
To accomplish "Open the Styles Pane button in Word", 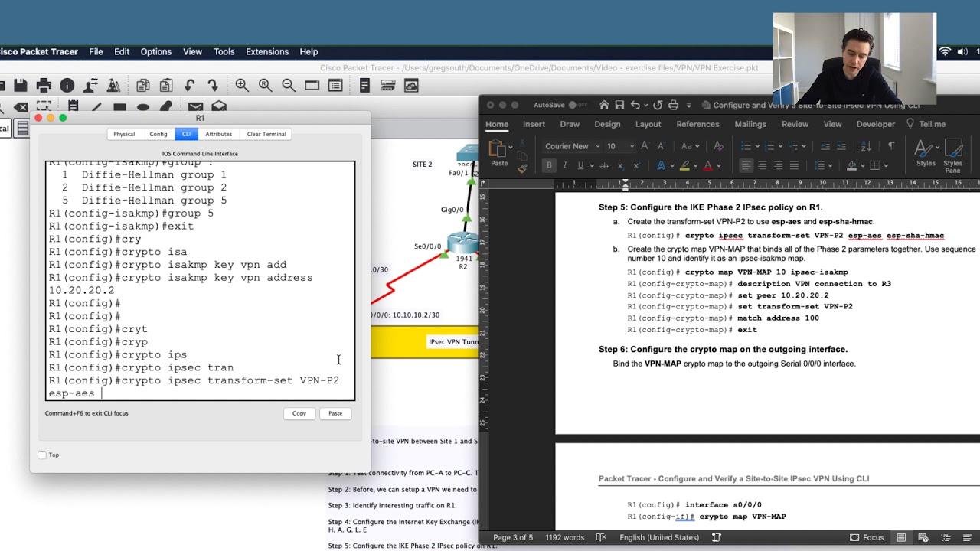I will (x=953, y=155).
